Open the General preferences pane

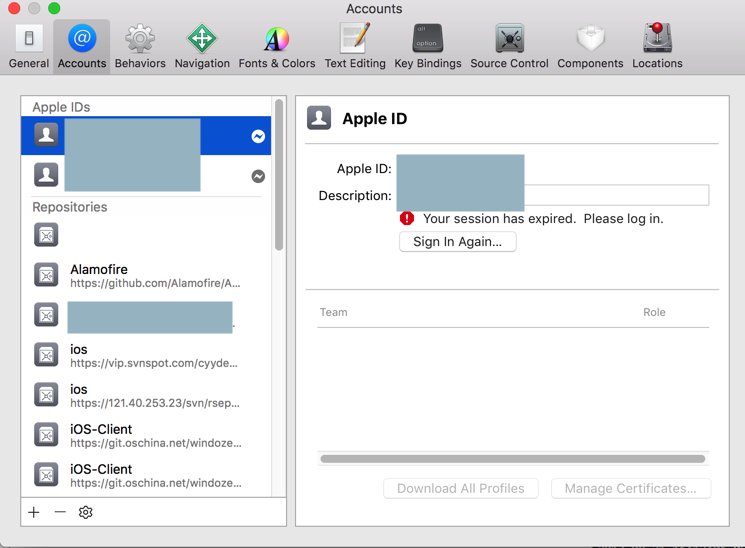[x=29, y=47]
